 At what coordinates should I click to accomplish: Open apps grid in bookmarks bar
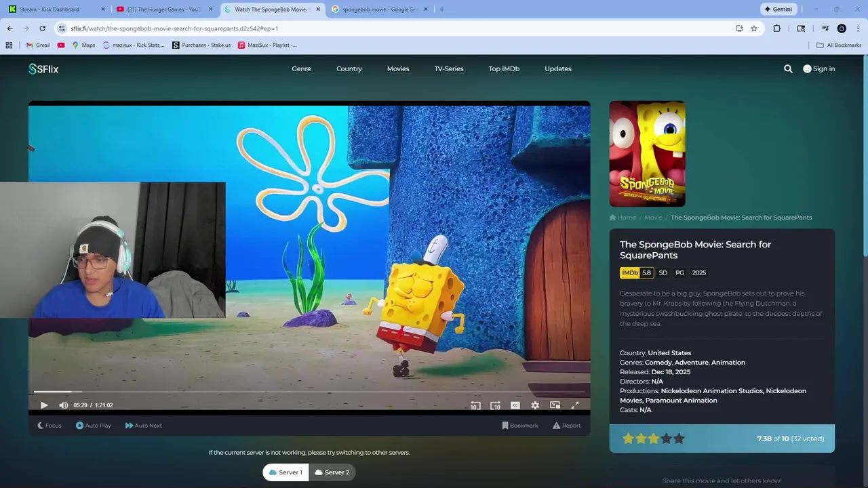tap(9, 45)
